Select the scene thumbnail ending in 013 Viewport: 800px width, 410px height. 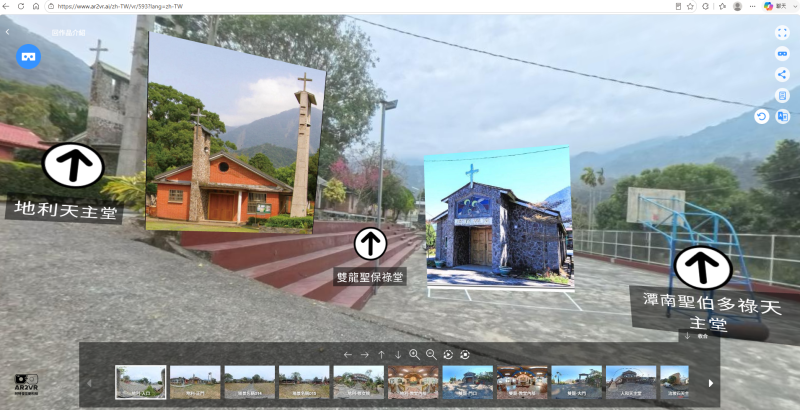[x=304, y=382]
